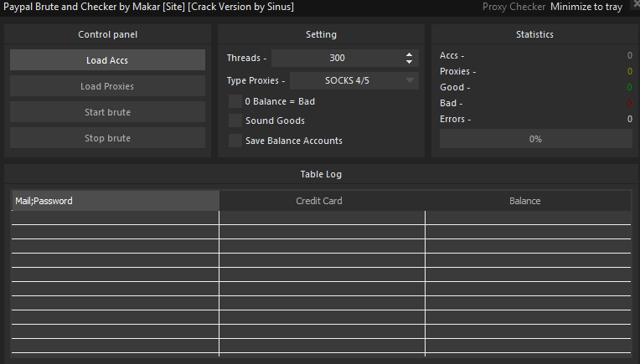Click the Mail;Password column header
The width and height of the screenshot is (640, 364).
point(116,201)
